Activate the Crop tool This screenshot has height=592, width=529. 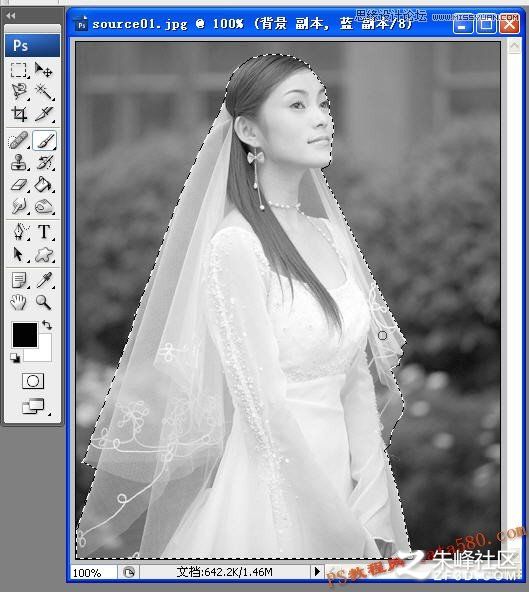[19, 113]
